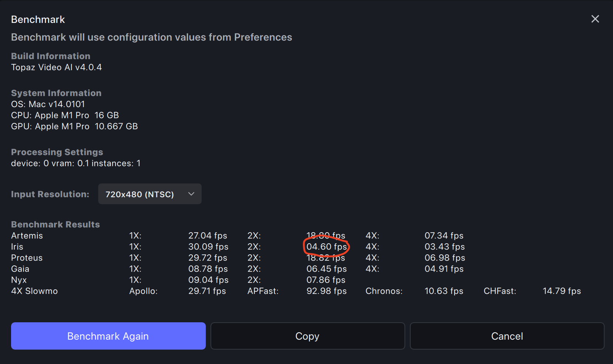Click the Benchmark Results heading

[55, 224]
